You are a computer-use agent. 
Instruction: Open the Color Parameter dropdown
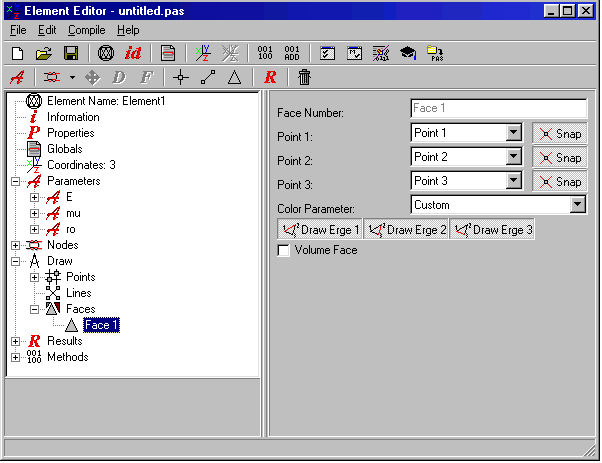(x=577, y=205)
